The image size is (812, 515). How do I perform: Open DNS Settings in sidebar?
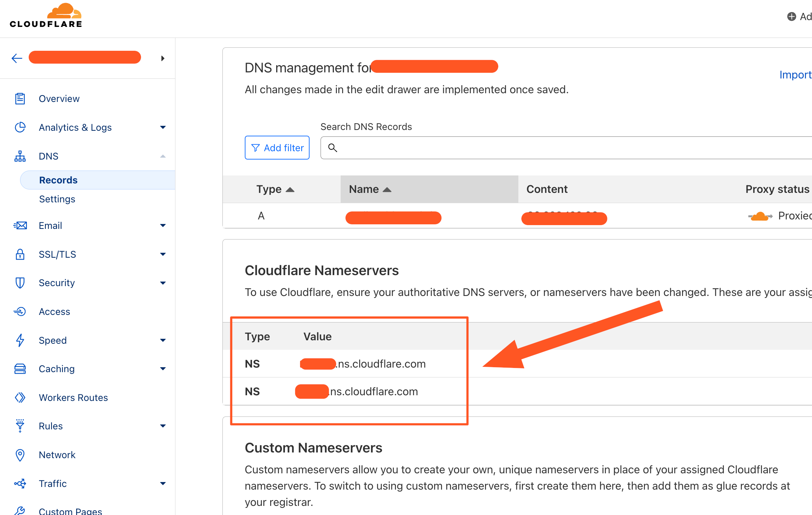click(57, 199)
